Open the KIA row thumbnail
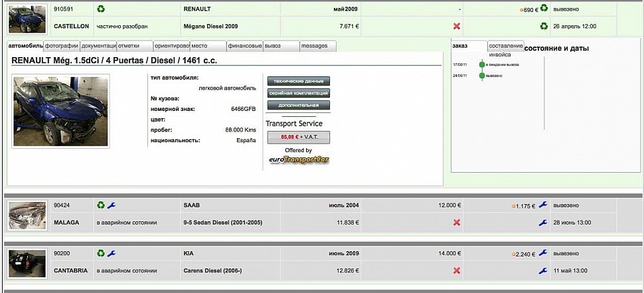644x293 pixels. click(27, 264)
